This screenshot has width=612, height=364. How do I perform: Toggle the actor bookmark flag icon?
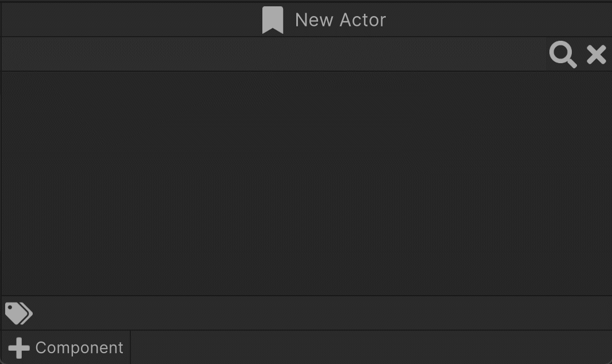point(273,20)
